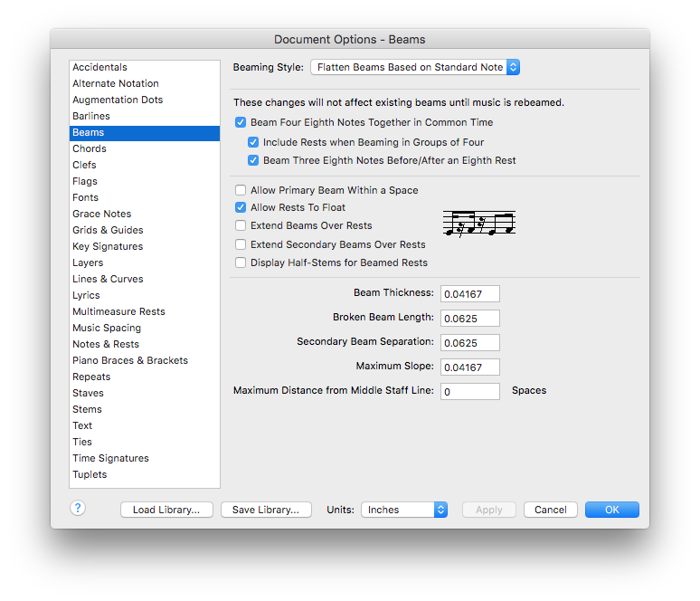Focus Maximum Distance from Middle Staff Line field
Screen dimensions: 700x601
[x=470, y=392]
